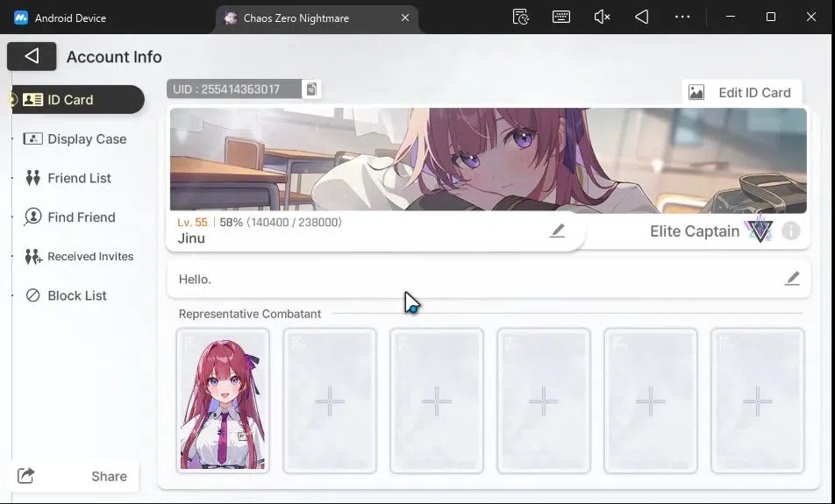Mute the emulator sound
The image size is (835, 504).
point(602,17)
